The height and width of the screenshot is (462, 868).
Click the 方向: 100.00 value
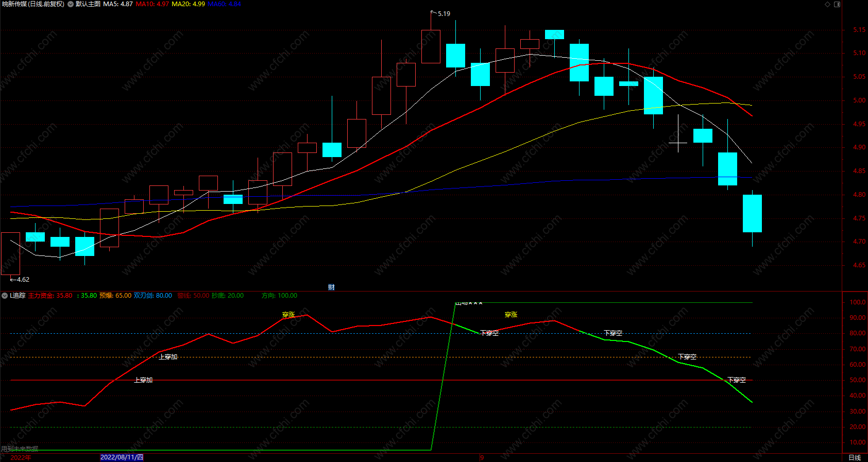tap(279, 296)
